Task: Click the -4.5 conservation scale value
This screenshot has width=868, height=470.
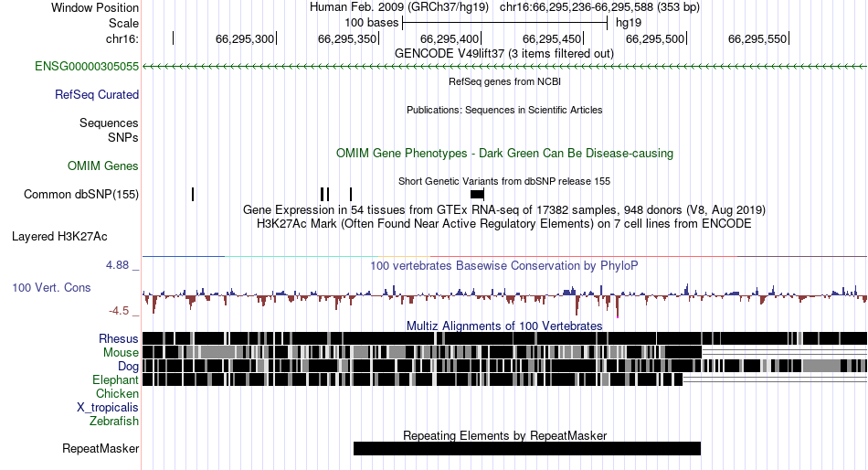Action: click(x=119, y=311)
